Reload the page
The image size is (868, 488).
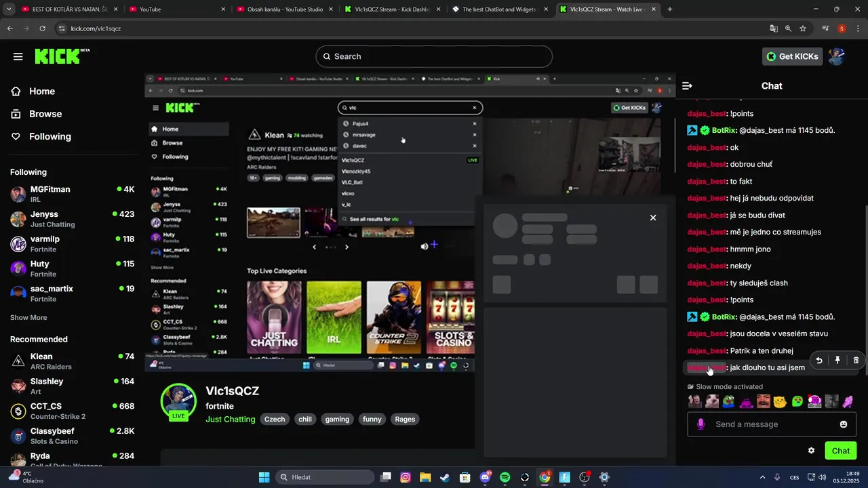pos(42,28)
